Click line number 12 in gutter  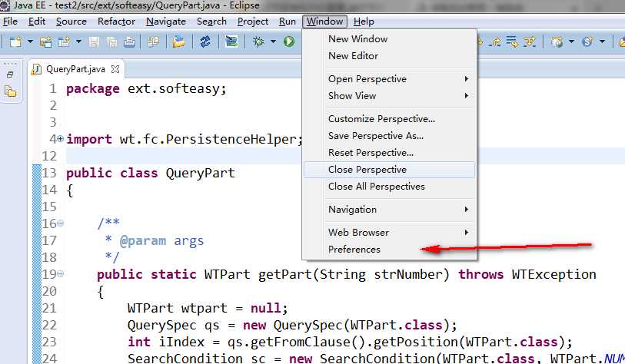coord(49,156)
